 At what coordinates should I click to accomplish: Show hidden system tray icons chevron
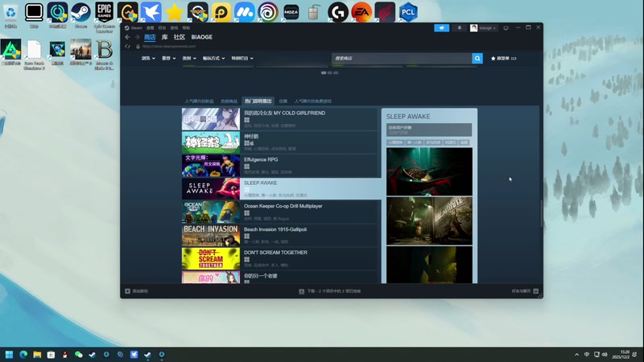coord(576,355)
